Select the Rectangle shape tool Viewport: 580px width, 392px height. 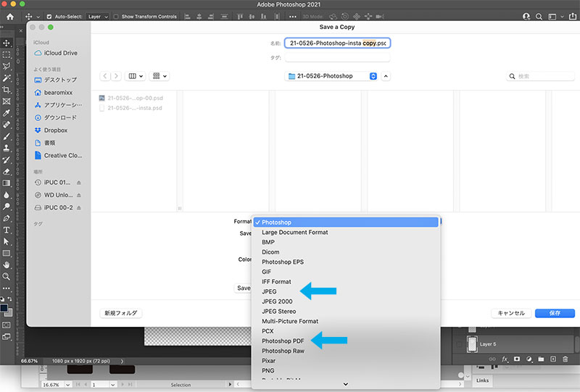pyautogui.click(x=7, y=254)
